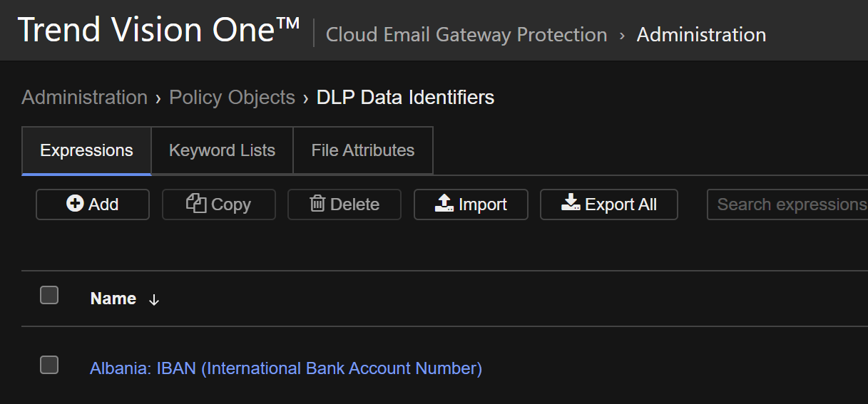Switch to the Expressions tab

click(x=86, y=150)
